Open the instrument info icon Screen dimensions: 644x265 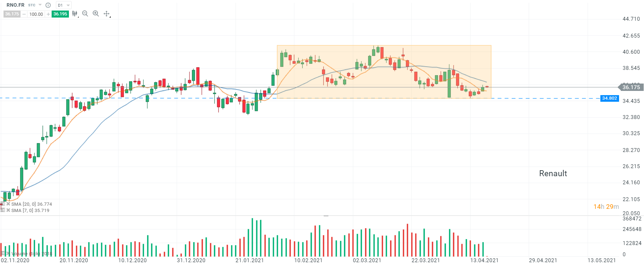coord(48,5)
